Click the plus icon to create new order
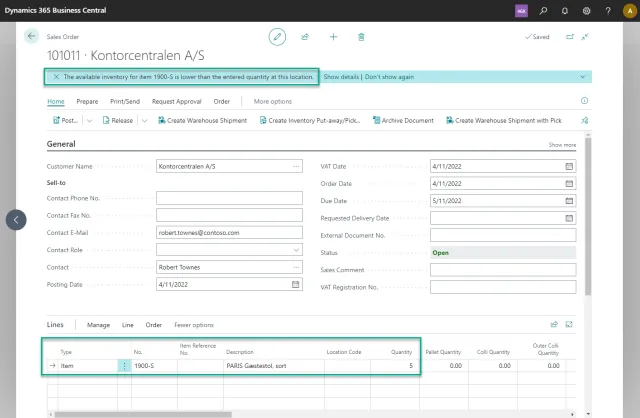 coord(333,37)
